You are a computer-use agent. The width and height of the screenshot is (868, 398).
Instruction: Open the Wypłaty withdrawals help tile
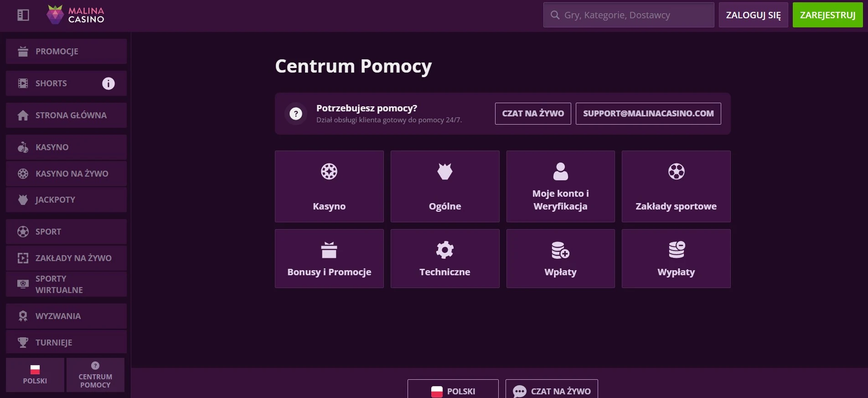676,258
